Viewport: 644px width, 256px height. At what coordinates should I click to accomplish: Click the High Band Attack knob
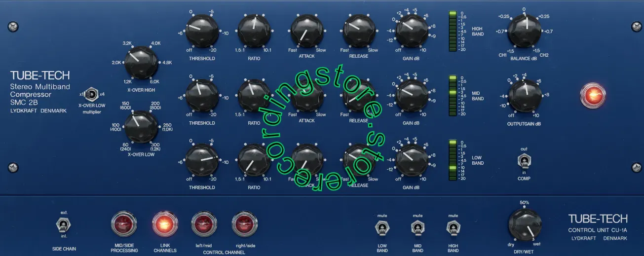[x=306, y=31]
